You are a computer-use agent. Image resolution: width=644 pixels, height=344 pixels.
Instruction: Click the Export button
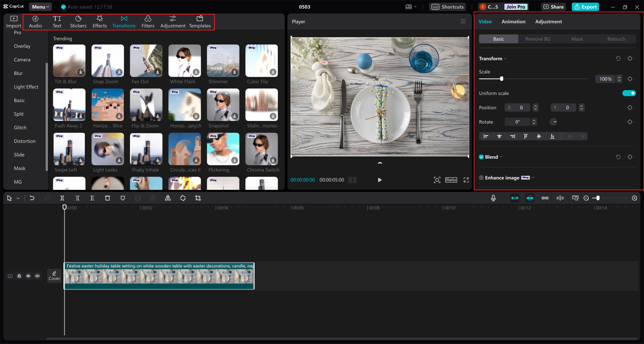[x=586, y=6]
